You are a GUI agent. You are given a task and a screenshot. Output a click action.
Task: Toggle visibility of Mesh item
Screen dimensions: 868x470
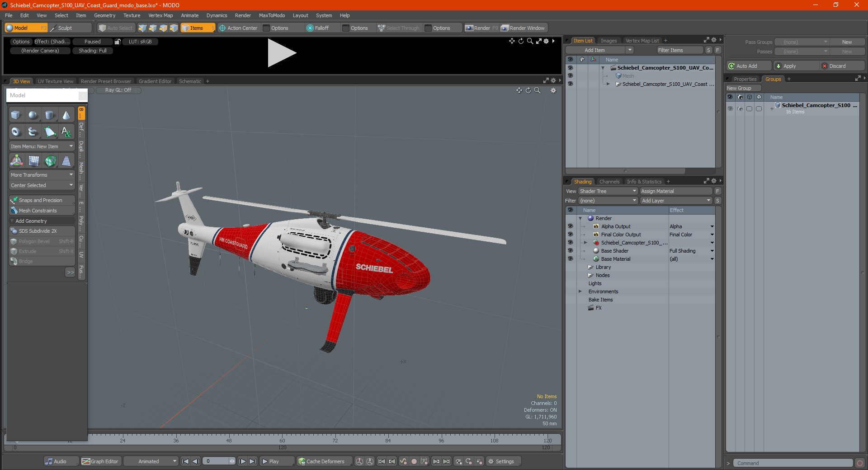point(570,76)
